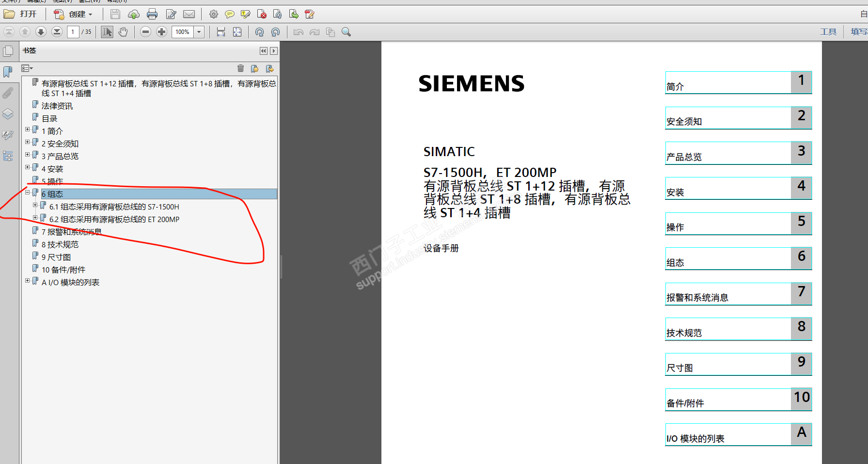Screen dimensions: 868x464
Task: Open the 目录 bookmark
Action: [x=49, y=119]
